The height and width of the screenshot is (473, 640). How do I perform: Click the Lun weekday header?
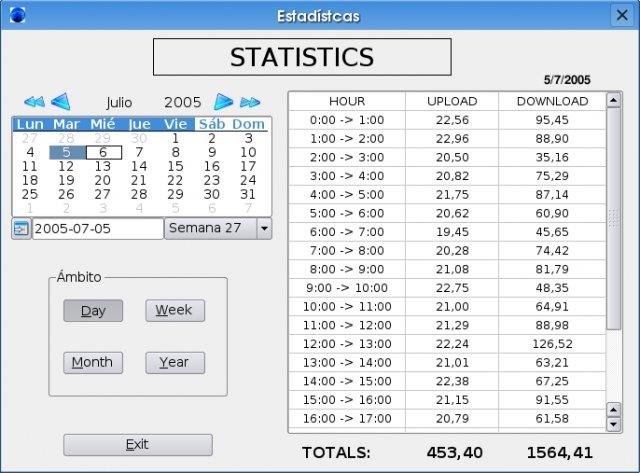(30, 124)
